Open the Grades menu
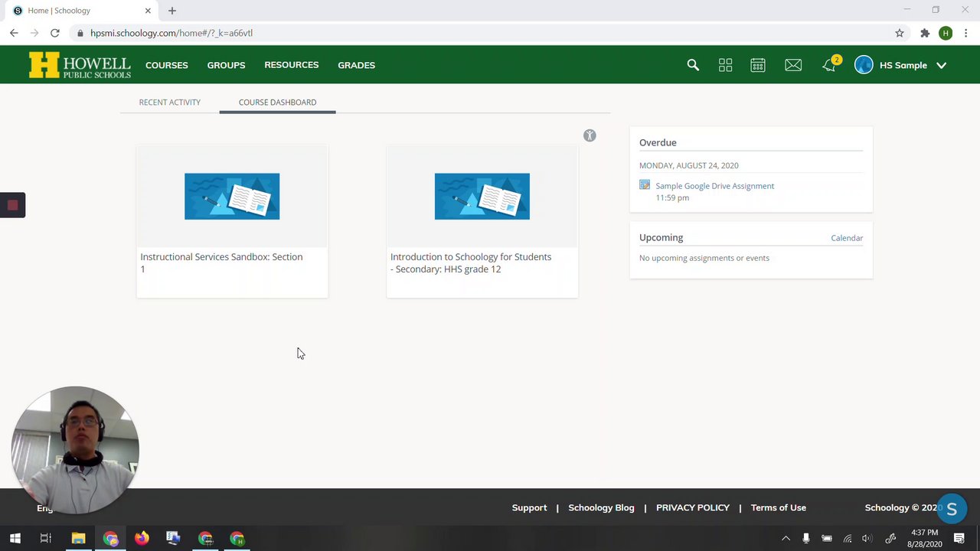Screen dimensions: 980x551 (x=357, y=65)
